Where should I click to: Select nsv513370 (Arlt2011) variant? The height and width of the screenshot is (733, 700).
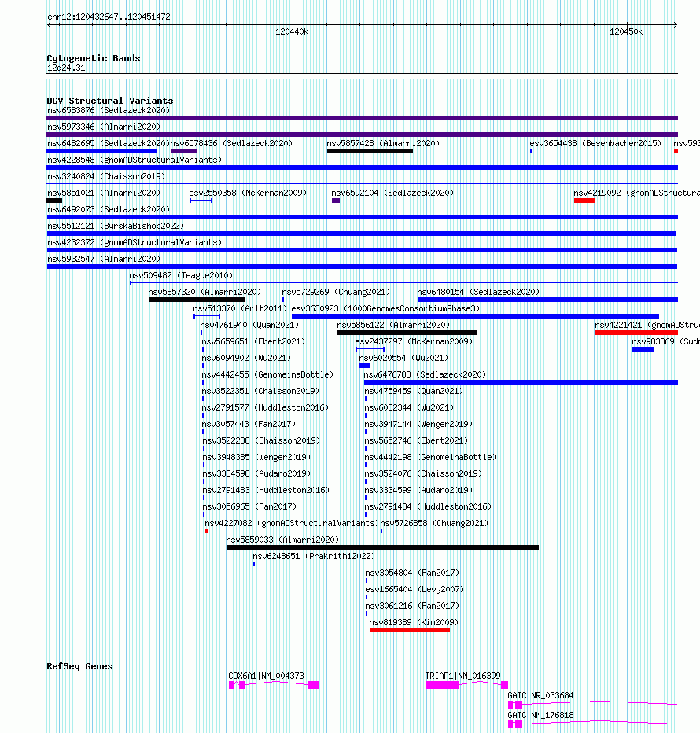click(240, 308)
